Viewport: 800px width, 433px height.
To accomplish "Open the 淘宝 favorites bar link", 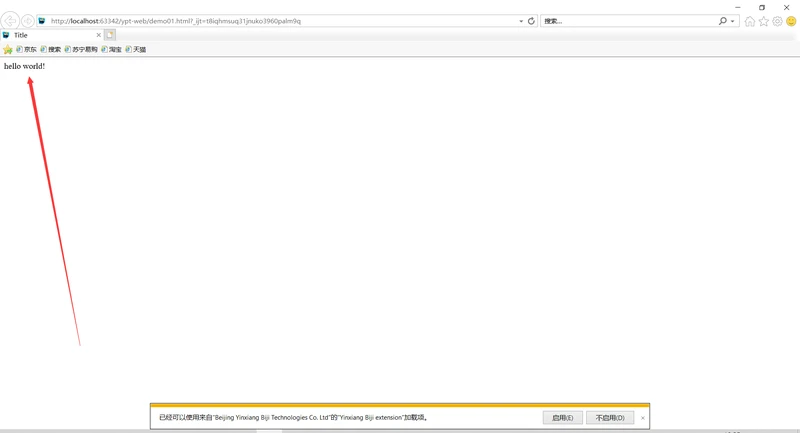I will tap(111, 49).
